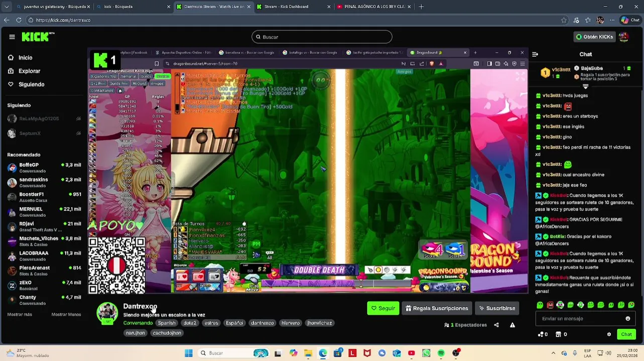Open recommended channel LACOBRAAA

(x=44, y=256)
